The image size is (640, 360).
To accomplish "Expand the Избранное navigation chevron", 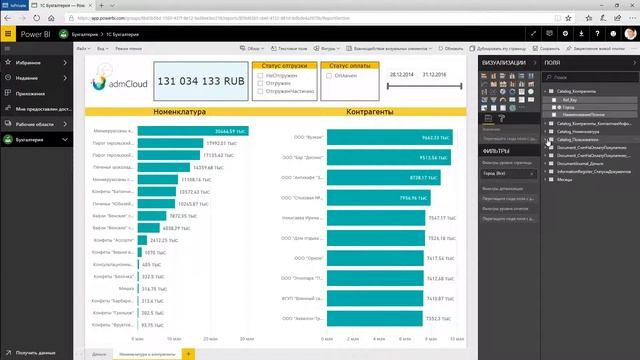I will click(x=65, y=62).
